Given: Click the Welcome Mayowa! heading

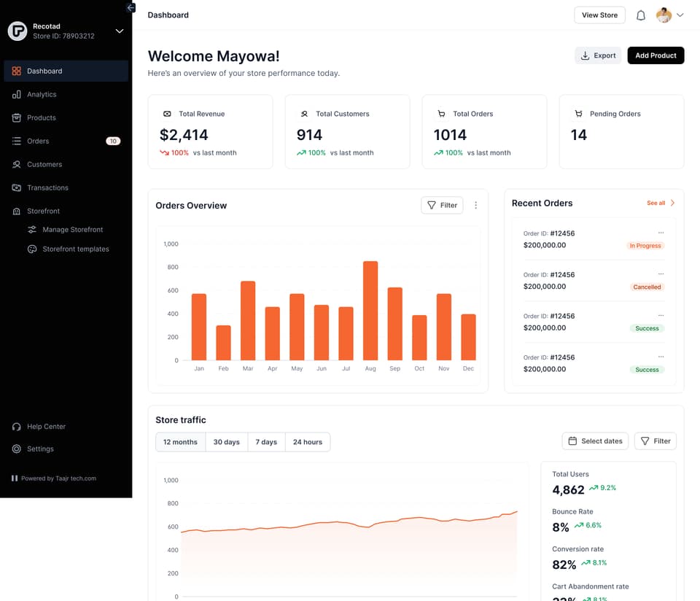Looking at the screenshot, I should (x=214, y=56).
